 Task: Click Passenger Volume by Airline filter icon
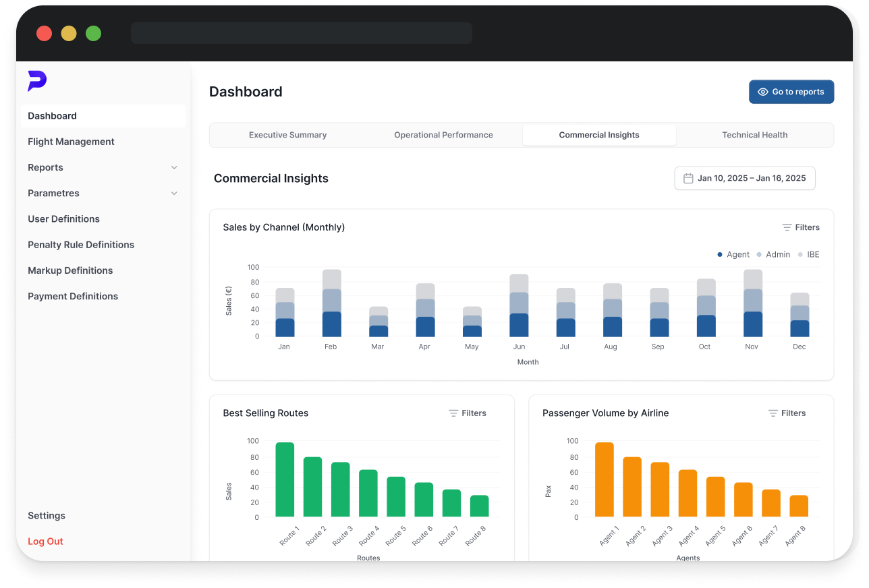(x=773, y=413)
